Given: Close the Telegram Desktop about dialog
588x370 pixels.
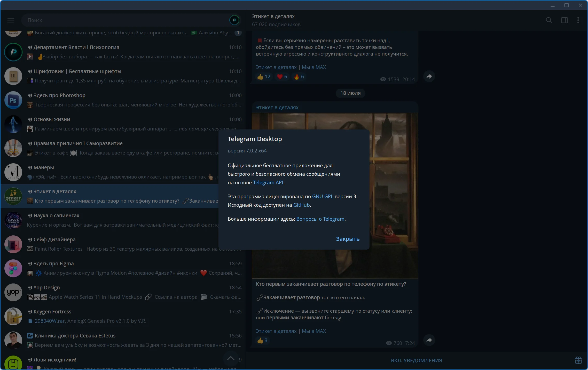Looking at the screenshot, I should point(348,239).
